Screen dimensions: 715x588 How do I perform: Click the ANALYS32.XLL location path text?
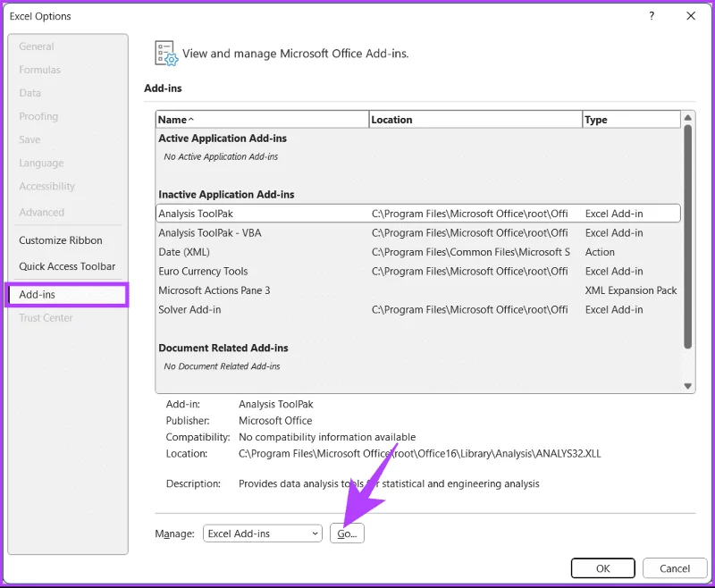[419, 454]
